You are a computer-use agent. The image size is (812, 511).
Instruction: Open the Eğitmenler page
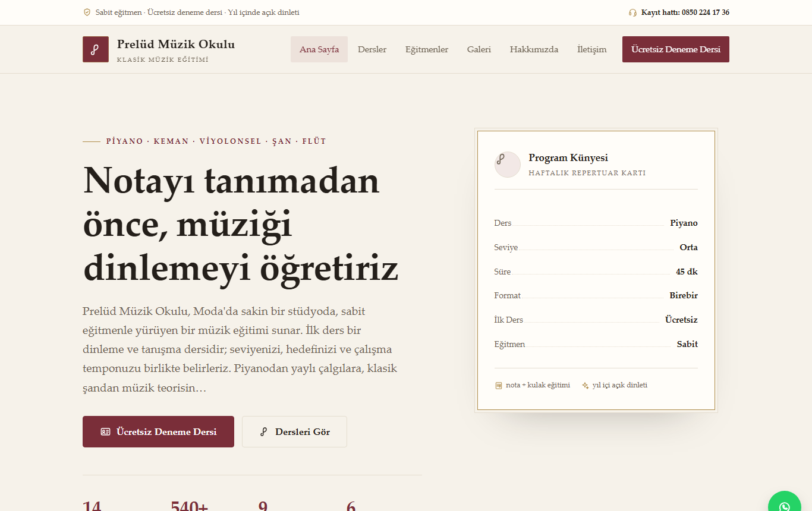click(427, 49)
